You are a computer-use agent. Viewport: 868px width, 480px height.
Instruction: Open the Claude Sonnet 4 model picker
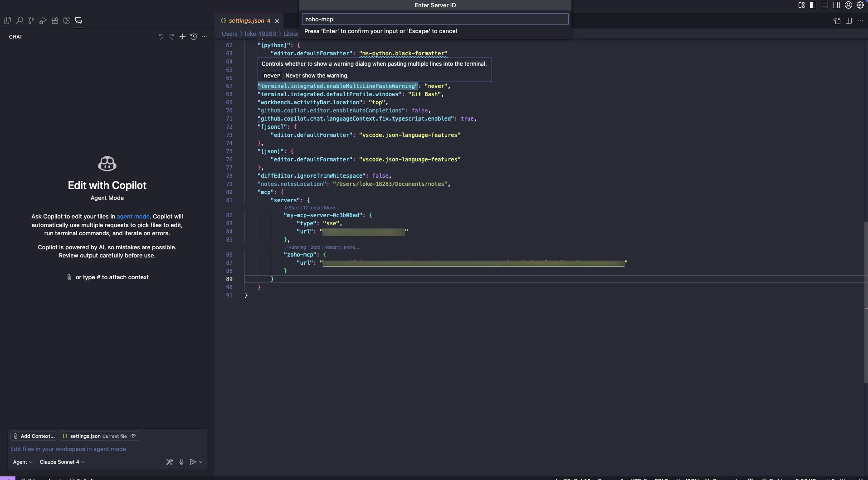click(x=62, y=462)
